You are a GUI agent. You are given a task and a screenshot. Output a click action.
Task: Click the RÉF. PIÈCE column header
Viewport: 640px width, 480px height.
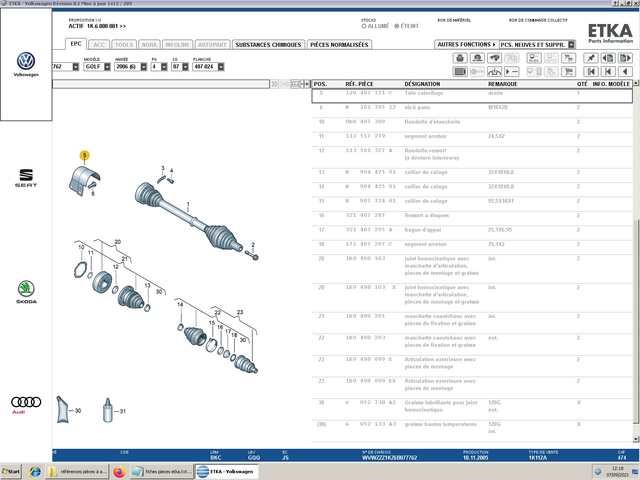[359, 84]
